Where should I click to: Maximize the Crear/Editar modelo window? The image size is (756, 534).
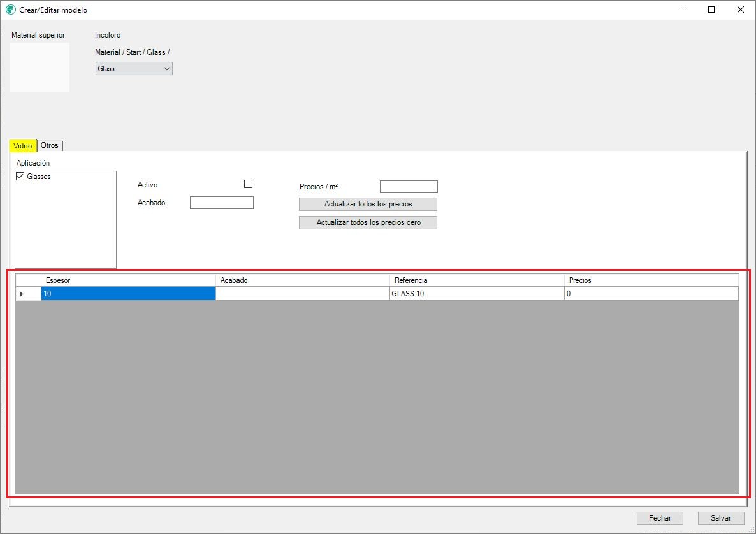(711, 10)
